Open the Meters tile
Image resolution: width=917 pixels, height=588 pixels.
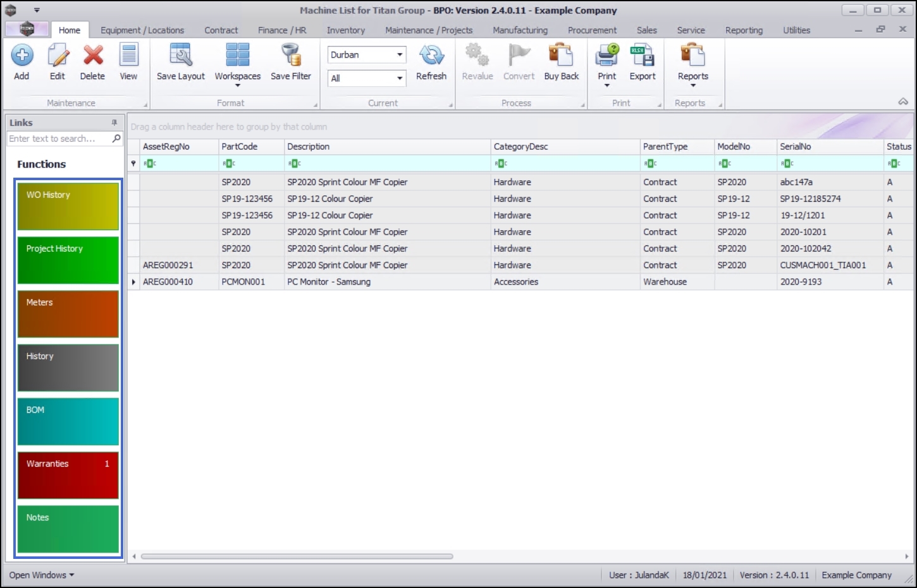click(68, 314)
